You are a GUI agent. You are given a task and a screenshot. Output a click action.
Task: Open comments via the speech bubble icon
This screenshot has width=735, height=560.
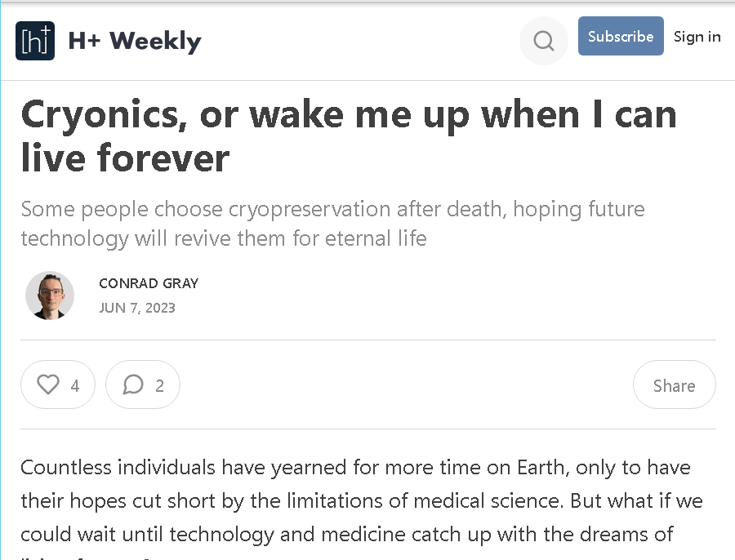click(133, 384)
